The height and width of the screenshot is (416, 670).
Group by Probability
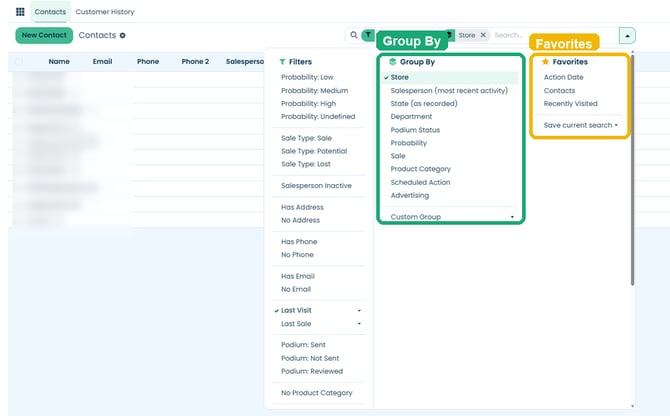[x=408, y=143]
